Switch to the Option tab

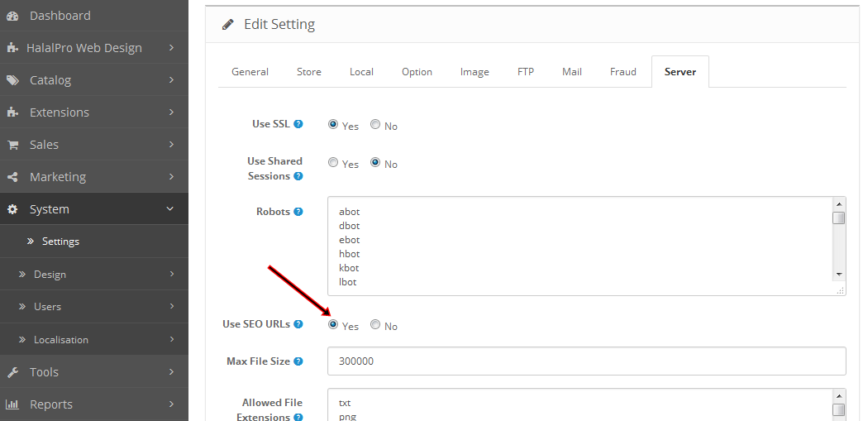click(x=417, y=71)
